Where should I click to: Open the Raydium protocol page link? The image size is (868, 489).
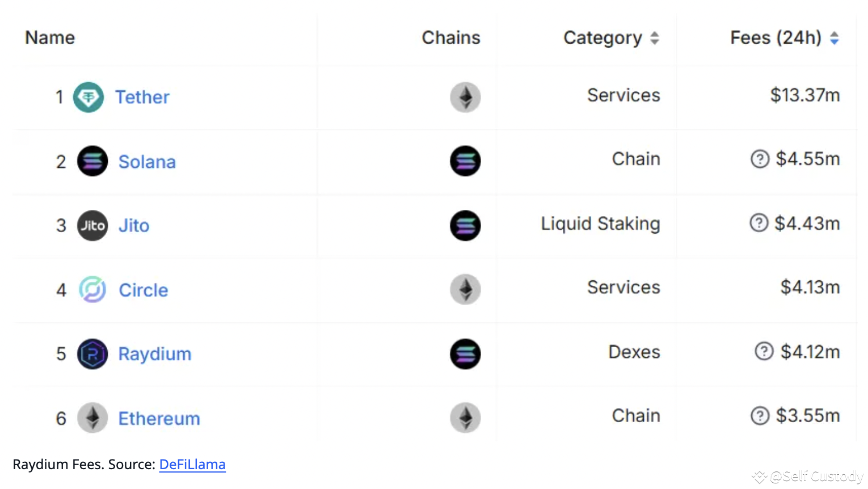154,354
